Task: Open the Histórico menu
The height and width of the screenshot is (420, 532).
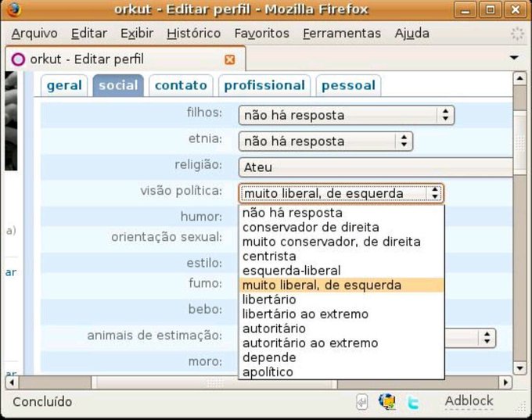Action: [x=194, y=34]
